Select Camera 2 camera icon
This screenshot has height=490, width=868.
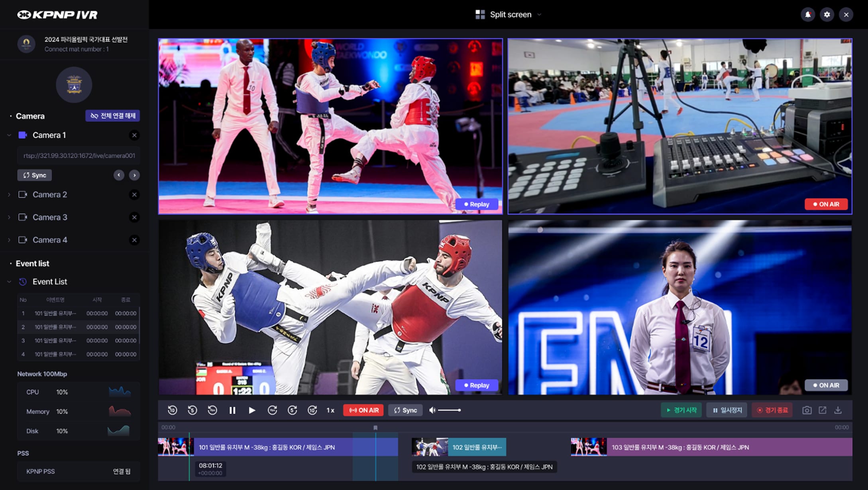tap(23, 194)
